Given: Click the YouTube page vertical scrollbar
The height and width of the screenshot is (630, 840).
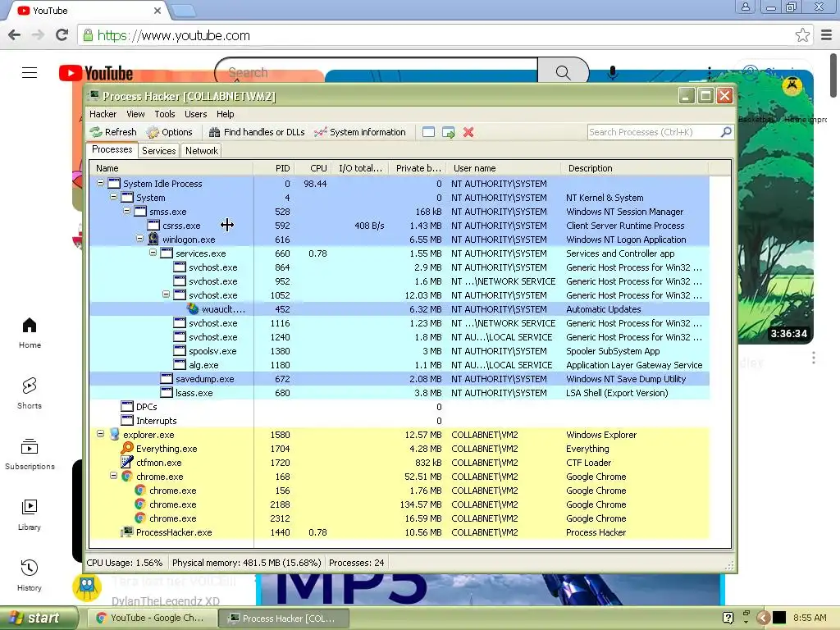Looking at the screenshot, I should coord(834,75).
